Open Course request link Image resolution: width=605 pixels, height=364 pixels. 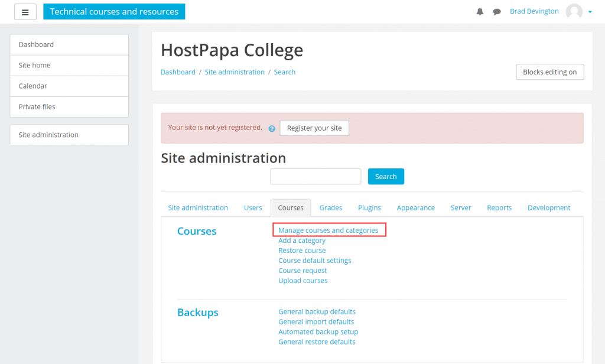302,271
